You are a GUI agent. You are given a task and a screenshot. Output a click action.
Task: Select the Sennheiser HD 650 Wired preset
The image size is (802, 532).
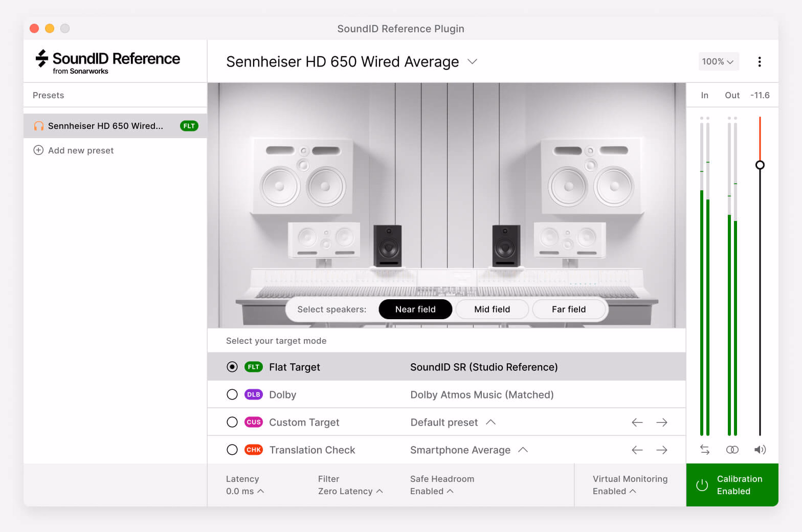[x=115, y=126]
